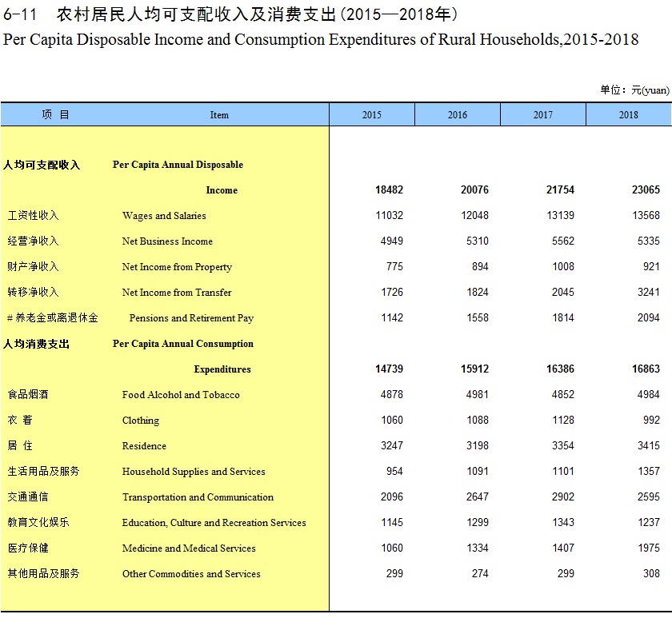Select 'Net Income from Property' label
The image size is (672, 638).
click(x=177, y=267)
